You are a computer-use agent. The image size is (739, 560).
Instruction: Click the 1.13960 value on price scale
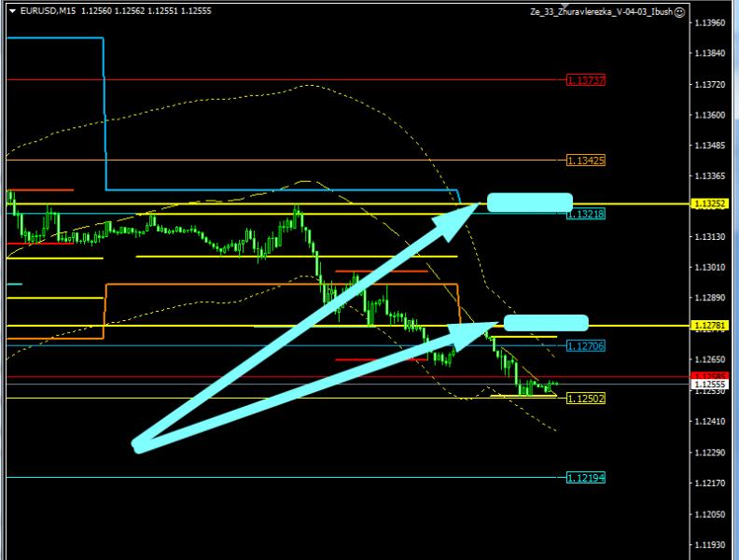click(713, 22)
